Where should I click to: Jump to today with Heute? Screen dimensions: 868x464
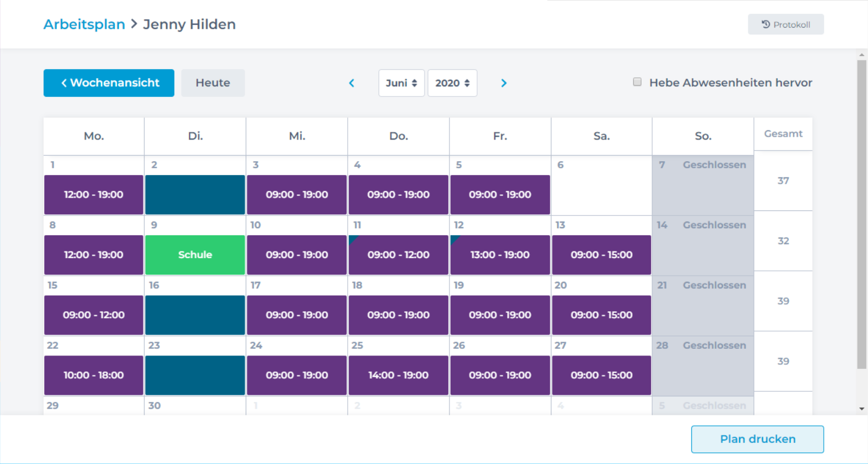pos(213,83)
